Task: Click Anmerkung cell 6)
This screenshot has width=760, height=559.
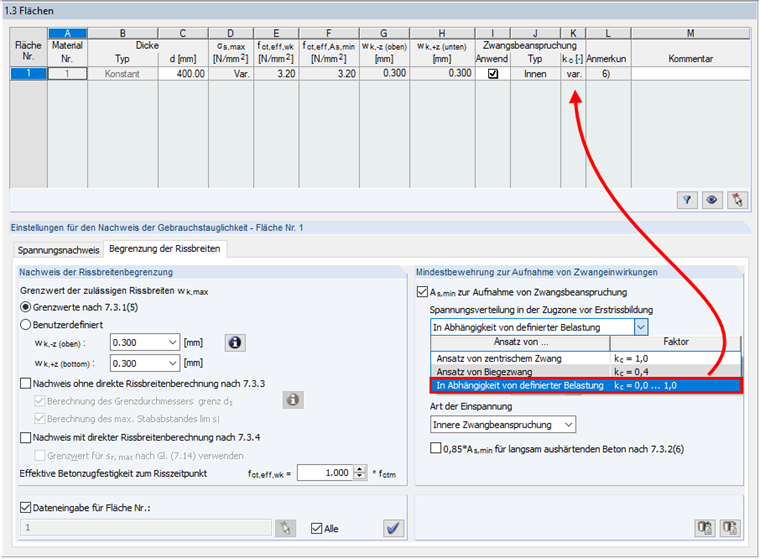Action: (x=608, y=74)
